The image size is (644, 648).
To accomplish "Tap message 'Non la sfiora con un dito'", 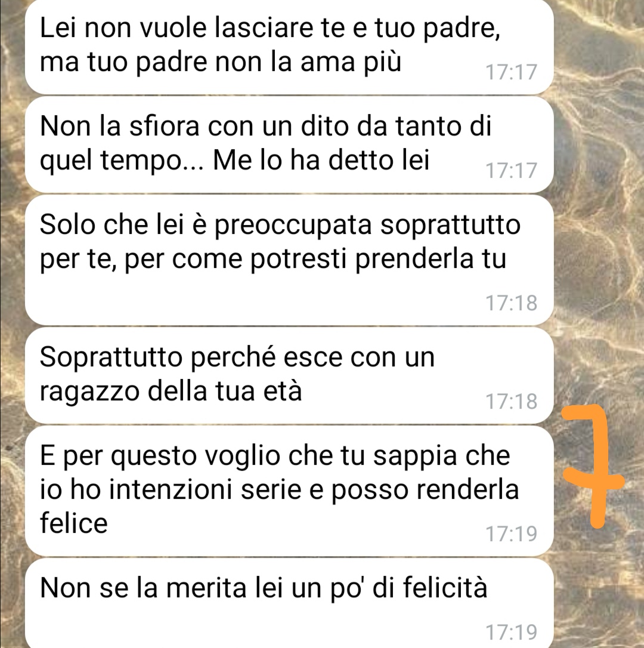I will tap(289, 144).
